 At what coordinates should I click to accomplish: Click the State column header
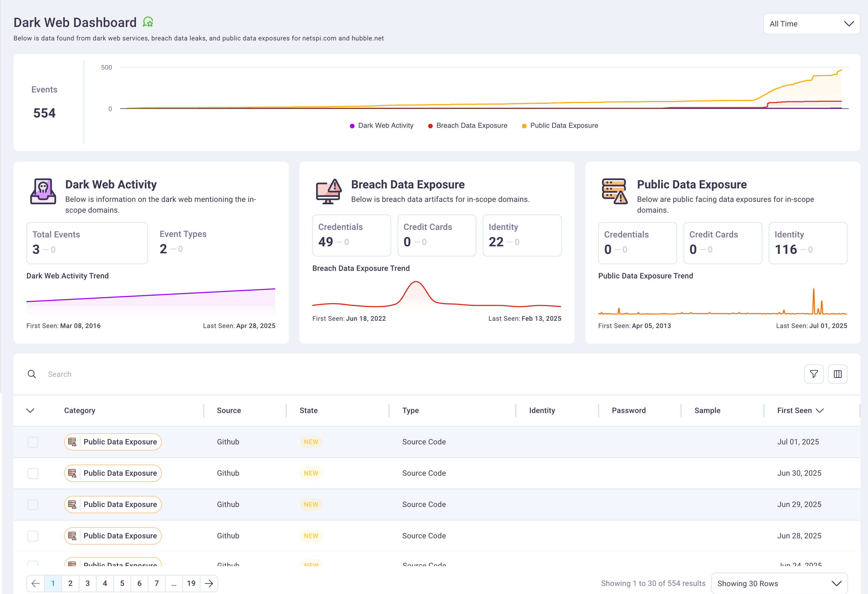point(309,410)
